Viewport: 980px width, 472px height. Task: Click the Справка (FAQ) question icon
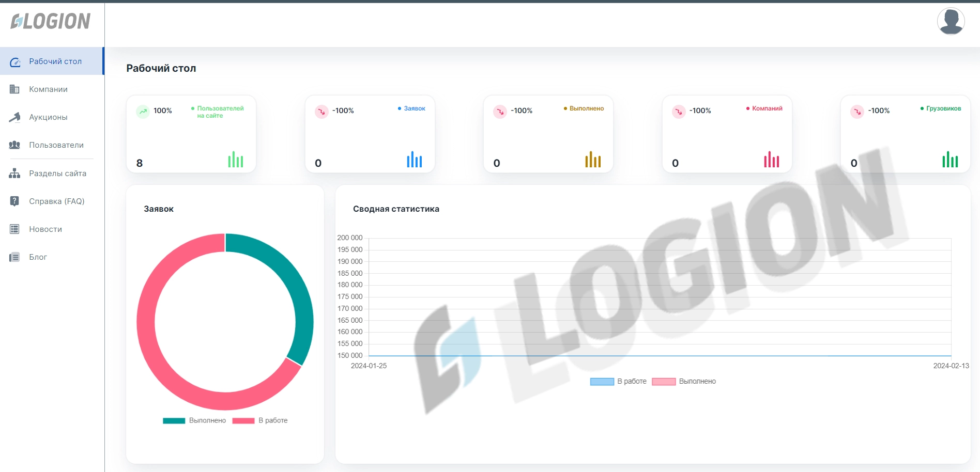(x=14, y=201)
